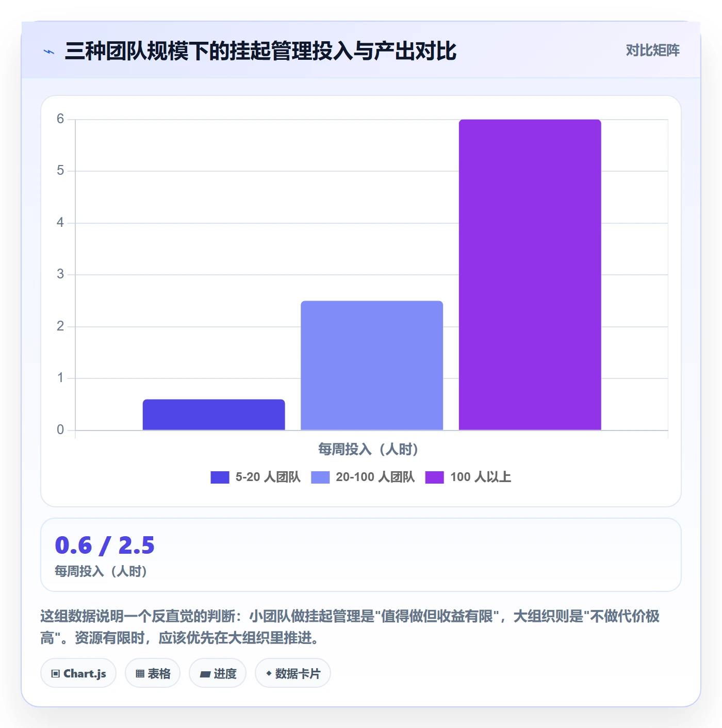This screenshot has width=722, height=728.
Task: Click the Chart.js tag chip
Action: pos(78,673)
